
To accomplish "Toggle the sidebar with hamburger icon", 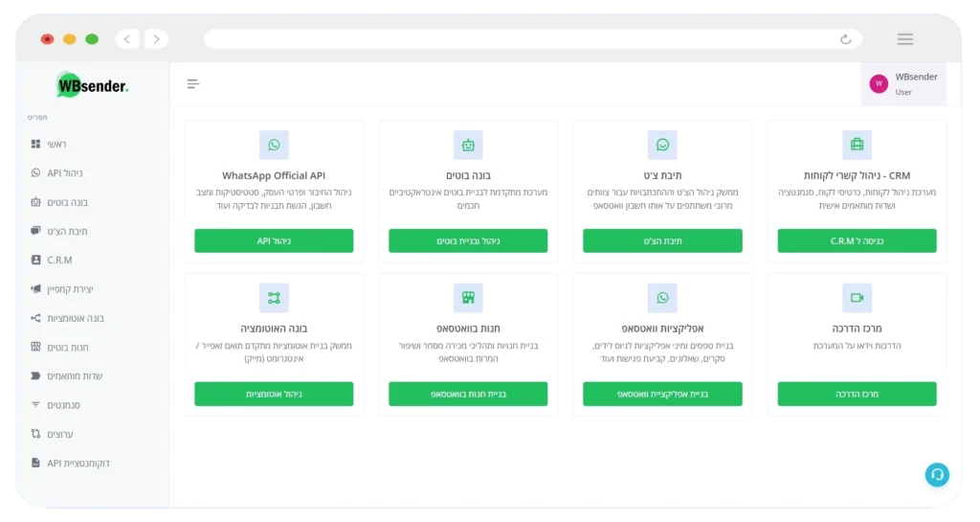I will (193, 84).
